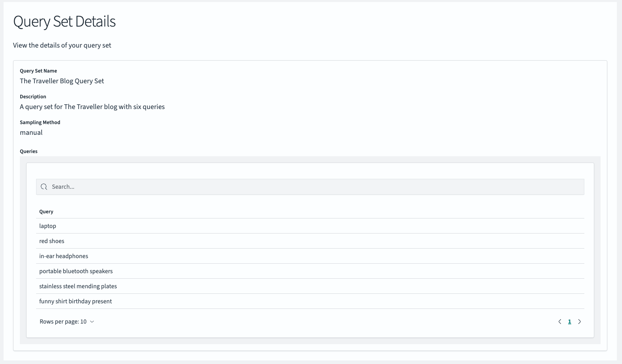This screenshot has height=364, width=622.
Task: Select the 'laptop' query row
Action: pos(310,226)
